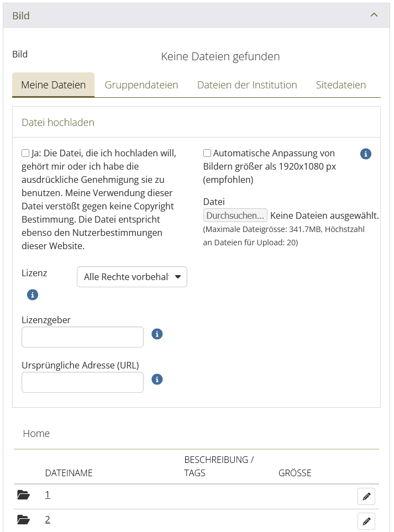Switch to the Meine Dateien tab

point(53,85)
